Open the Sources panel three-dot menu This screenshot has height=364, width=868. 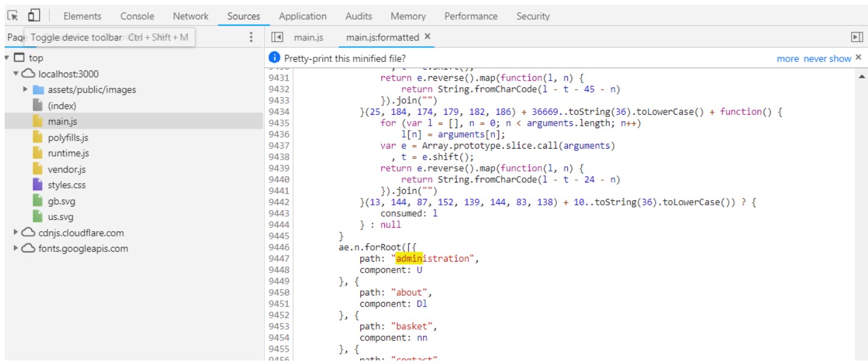[x=252, y=37]
